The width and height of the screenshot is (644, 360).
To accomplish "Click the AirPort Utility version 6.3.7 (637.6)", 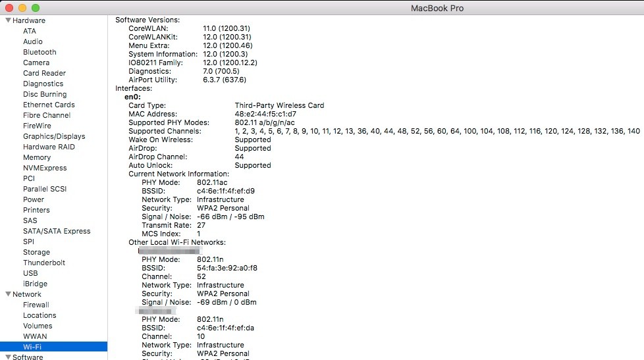I will coord(225,80).
